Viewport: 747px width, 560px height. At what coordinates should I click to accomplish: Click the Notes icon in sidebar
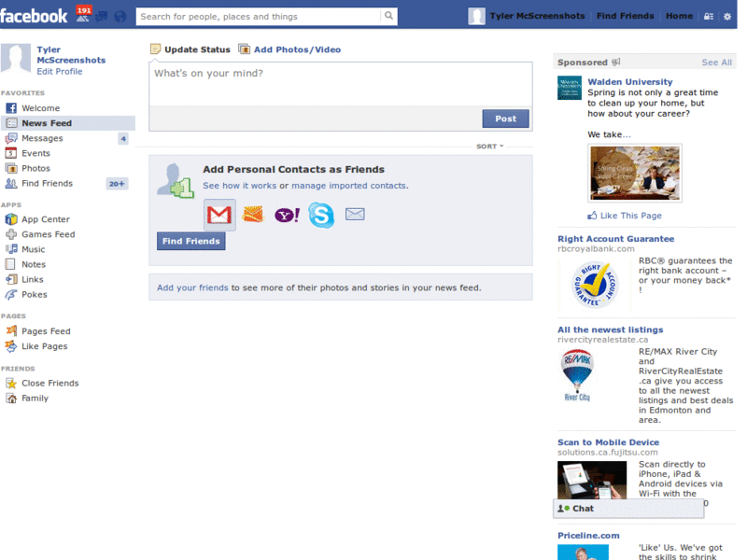point(10,264)
